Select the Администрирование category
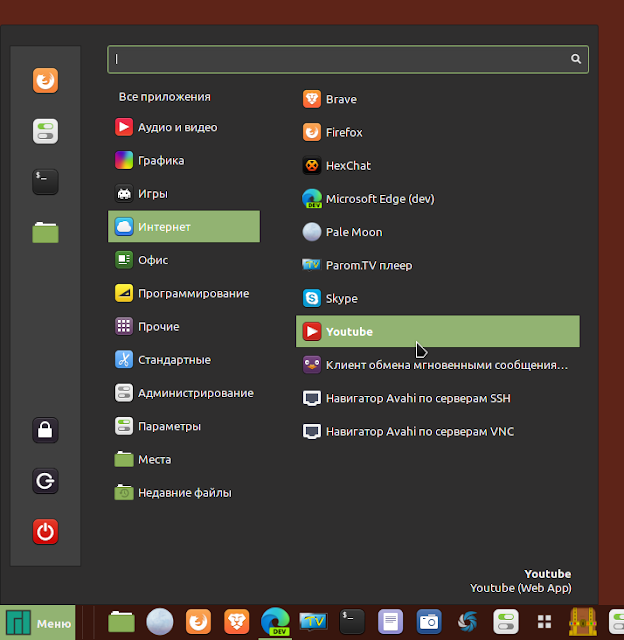The image size is (624, 640). [x=184, y=393]
